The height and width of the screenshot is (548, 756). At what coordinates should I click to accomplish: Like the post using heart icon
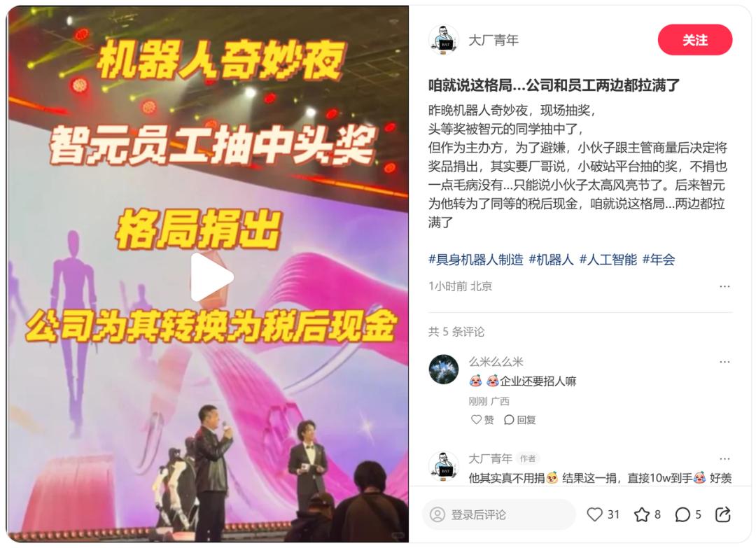tap(594, 514)
